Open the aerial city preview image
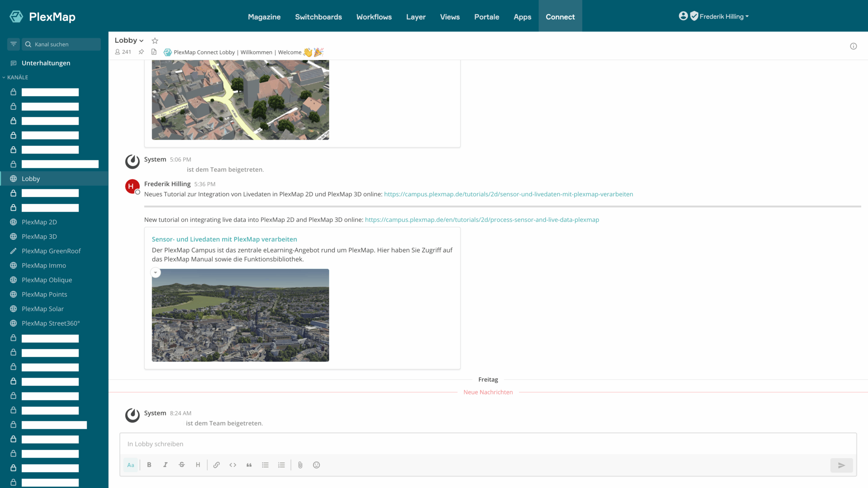Viewport: 868px width, 488px height. 240,315
